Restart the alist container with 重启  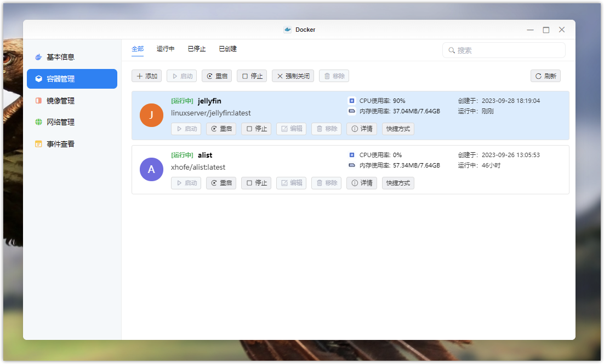(x=221, y=183)
